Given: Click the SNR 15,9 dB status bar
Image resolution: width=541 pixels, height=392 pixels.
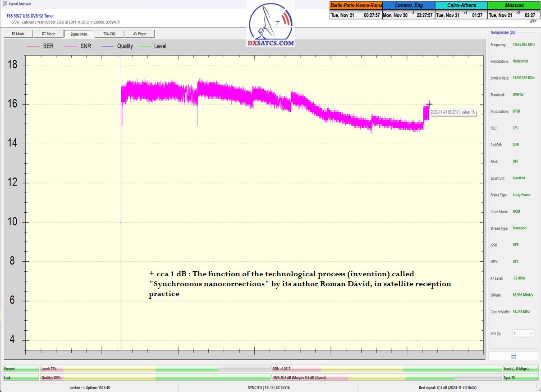Looking at the screenshot, I should tap(386, 377).
